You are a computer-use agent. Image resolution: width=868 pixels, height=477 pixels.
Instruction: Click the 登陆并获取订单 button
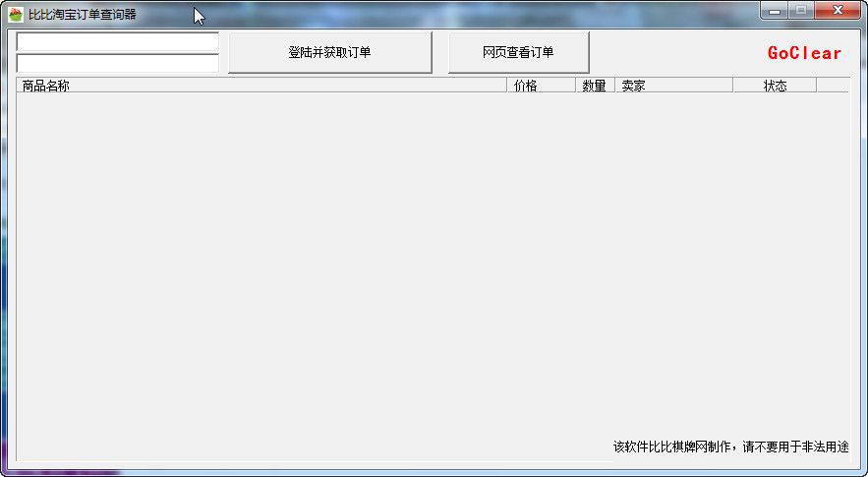click(330, 53)
